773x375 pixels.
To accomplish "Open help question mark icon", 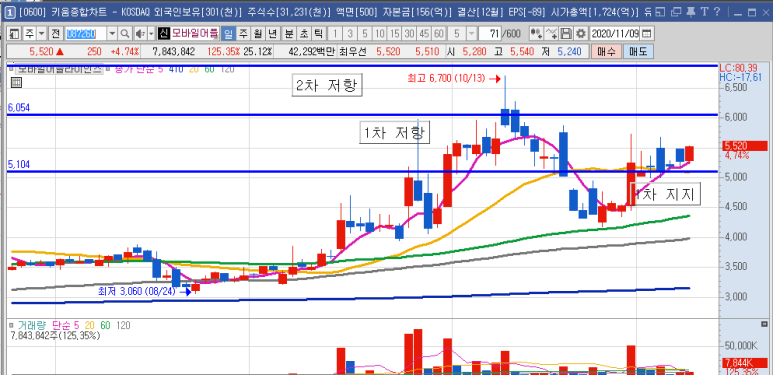I will 717,12.
